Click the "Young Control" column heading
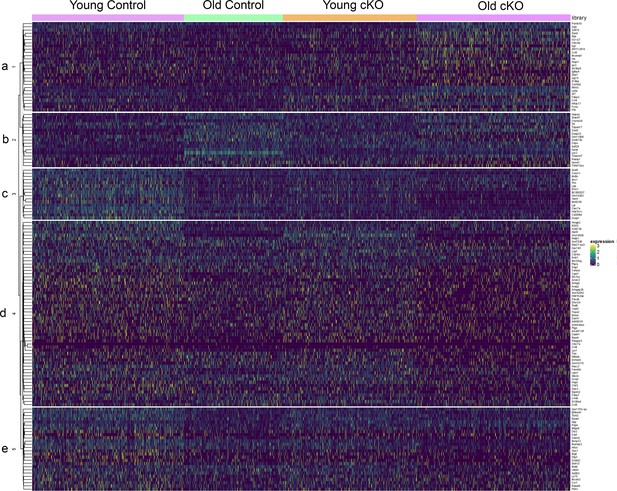 click(x=107, y=6)
